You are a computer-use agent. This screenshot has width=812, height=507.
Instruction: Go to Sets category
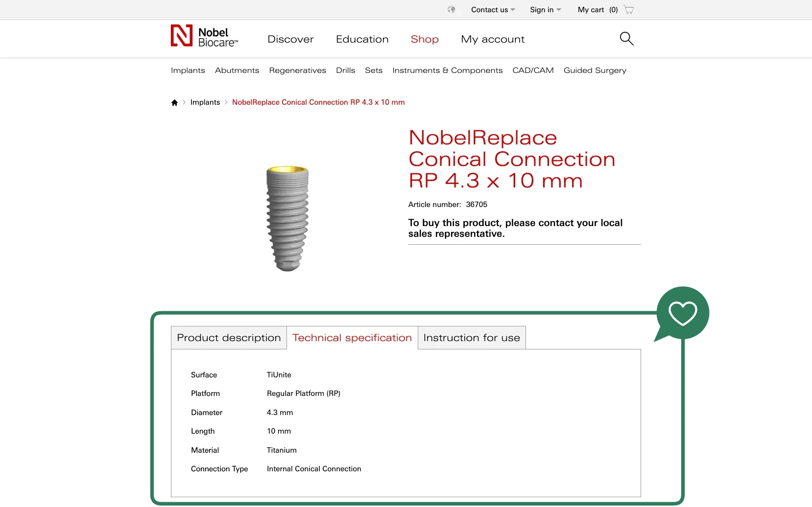coord(374,70)
